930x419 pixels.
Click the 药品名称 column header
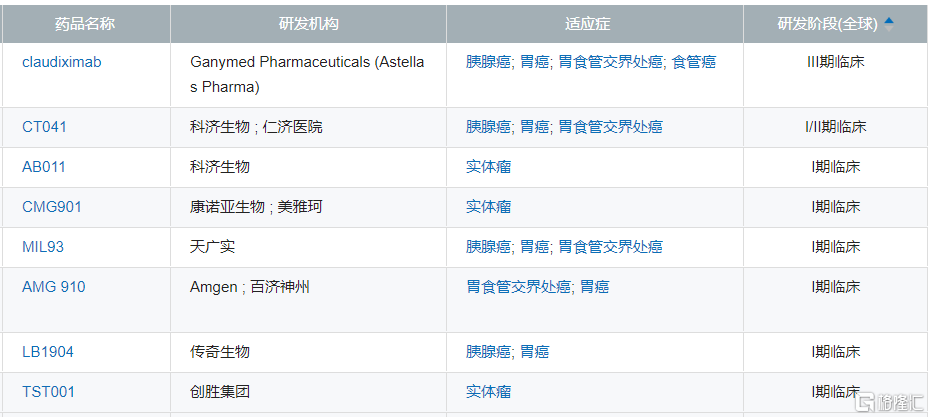coord(85,23)
